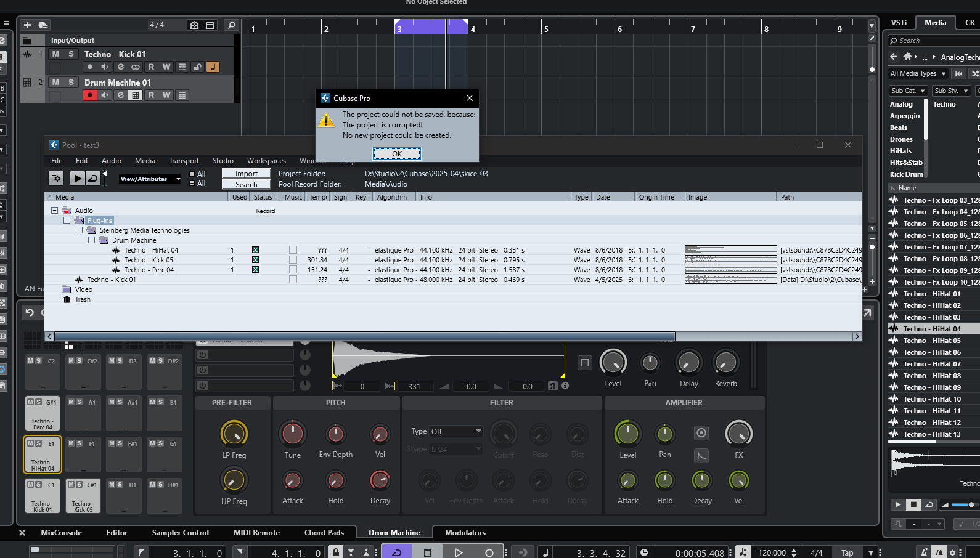Click the Import button in Pool window
This screenshot has height=558, width=980.
point(246,174)
